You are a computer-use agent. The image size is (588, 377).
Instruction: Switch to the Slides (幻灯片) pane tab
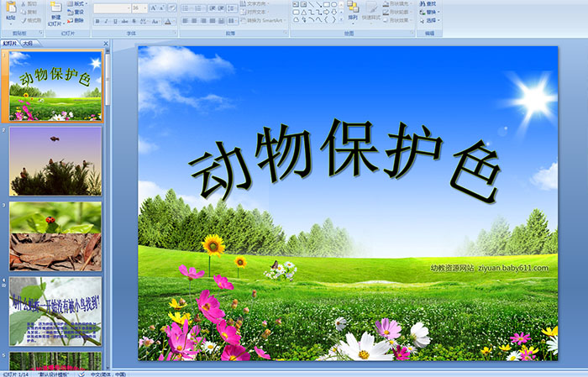tap(10, 44)
